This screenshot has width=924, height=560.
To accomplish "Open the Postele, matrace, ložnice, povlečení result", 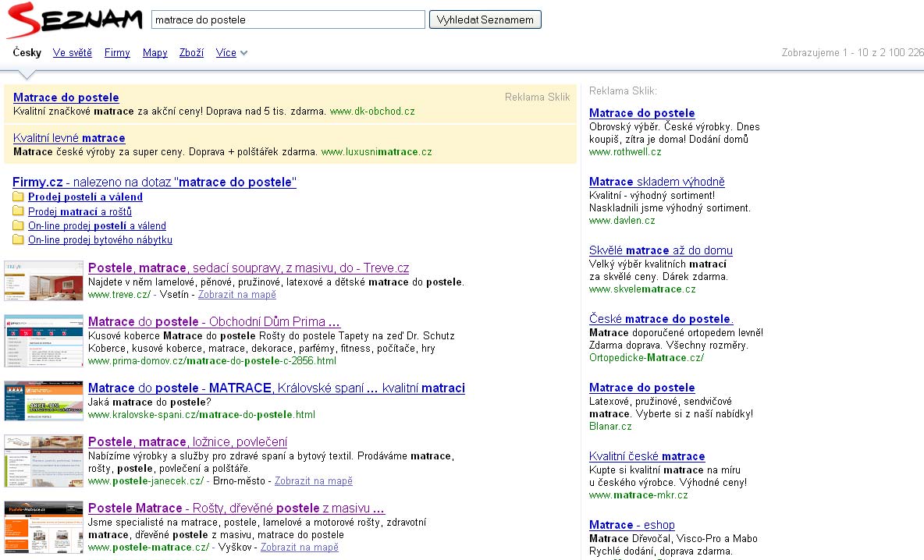I will click(x=187, y=441).
